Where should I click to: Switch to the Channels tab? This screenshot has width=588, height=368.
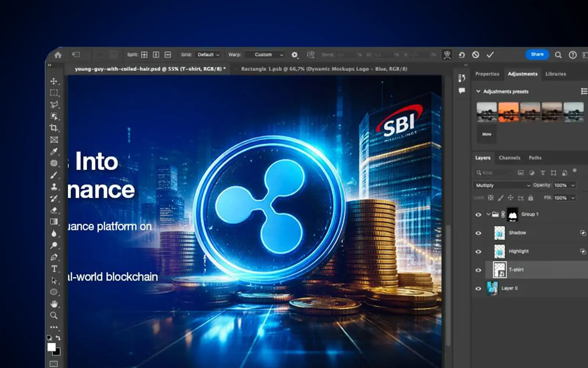tap(509, 158)
